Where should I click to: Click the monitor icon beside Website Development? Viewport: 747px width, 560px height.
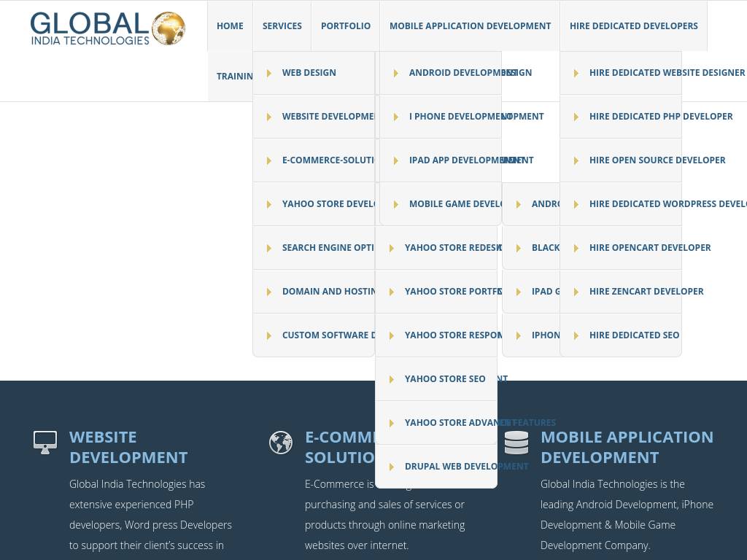[45, 442]
